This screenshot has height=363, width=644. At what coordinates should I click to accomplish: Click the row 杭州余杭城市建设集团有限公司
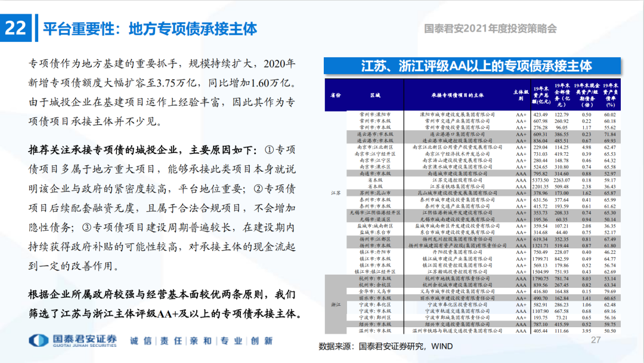[x=484, y=285]
